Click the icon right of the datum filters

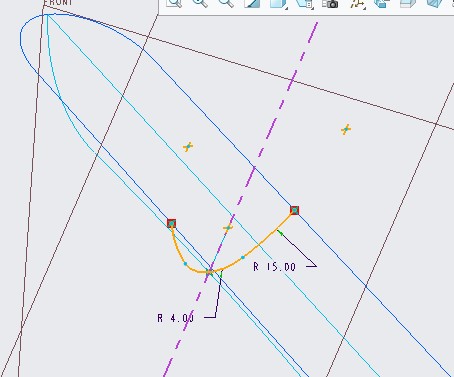pos(382,3)
